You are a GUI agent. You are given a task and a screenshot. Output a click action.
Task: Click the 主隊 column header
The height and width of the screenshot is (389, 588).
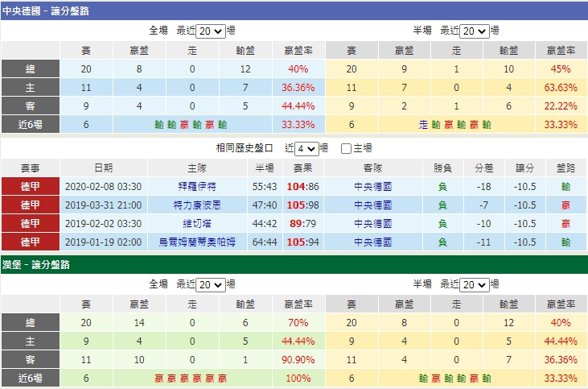point(197,168)
